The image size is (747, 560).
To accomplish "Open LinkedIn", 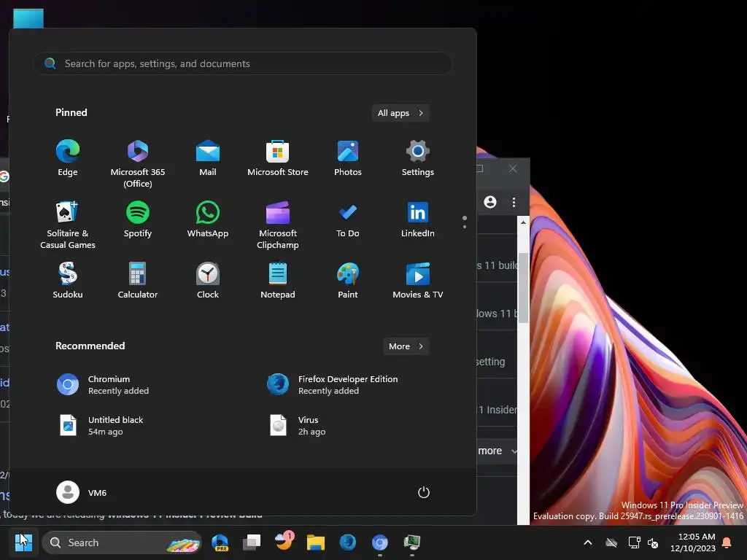I will 418,219.
